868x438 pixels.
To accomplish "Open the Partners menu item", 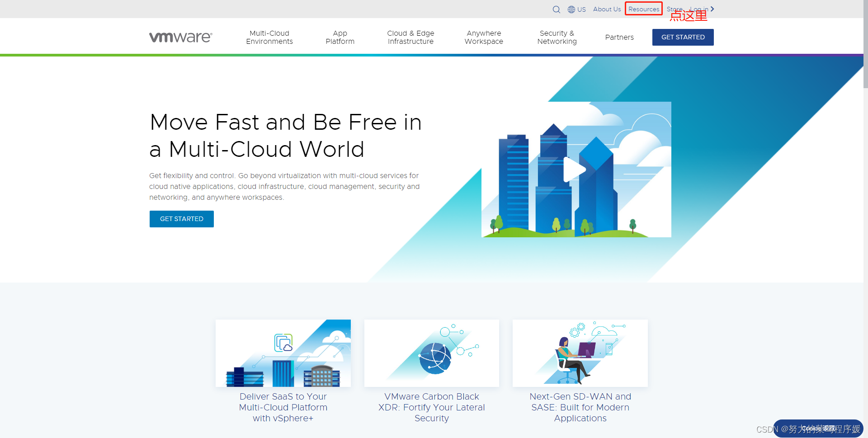I will (x=619, y=38).
